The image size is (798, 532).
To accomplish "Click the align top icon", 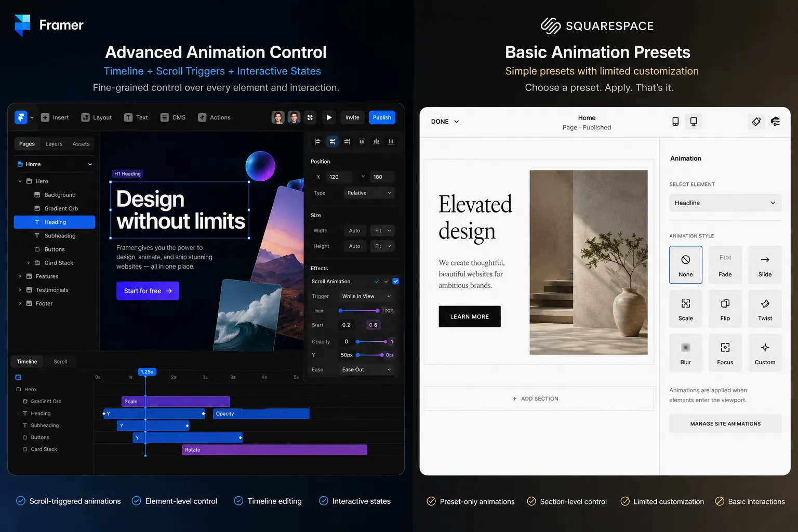I will [x=362, y=141].
